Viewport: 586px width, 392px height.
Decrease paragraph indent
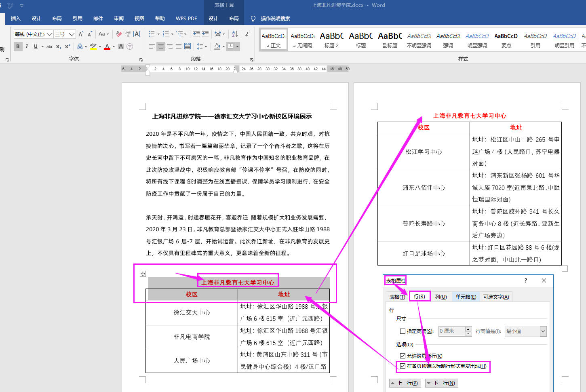tap(196, 34)
